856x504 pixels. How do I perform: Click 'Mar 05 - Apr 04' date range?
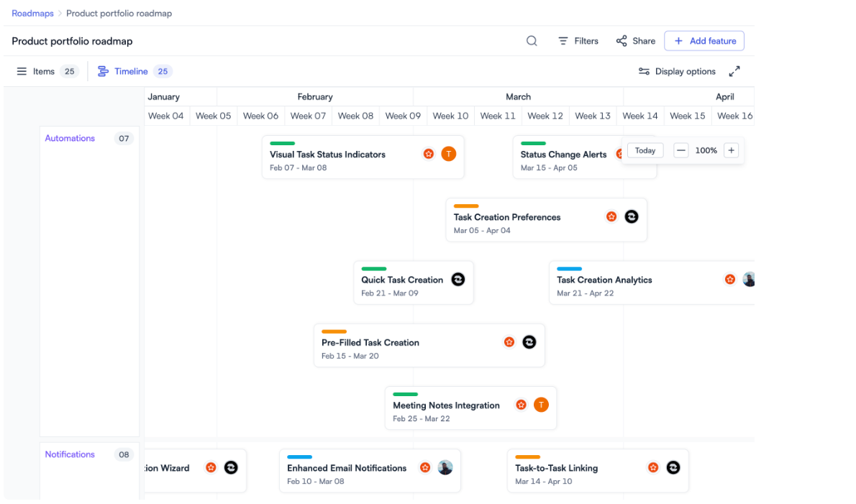coord(482,231)
